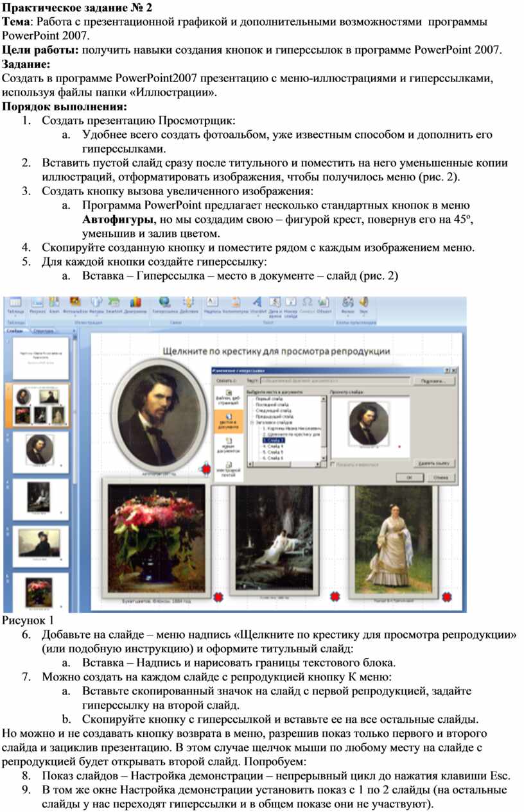Select '3. Слайд 3' in the tree
This screenshot has width=524, height=812.
274,440
